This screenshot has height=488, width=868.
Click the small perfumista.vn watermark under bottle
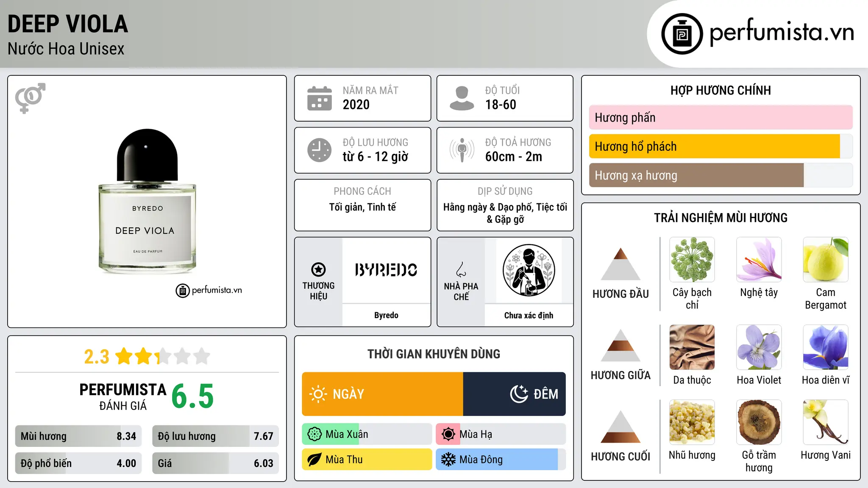click(209, 290)
